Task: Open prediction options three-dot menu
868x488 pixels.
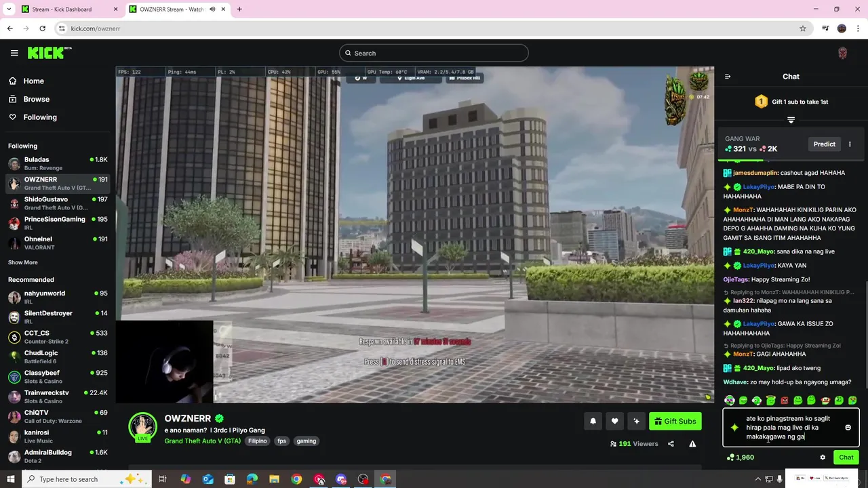Action: coord(850,144)
